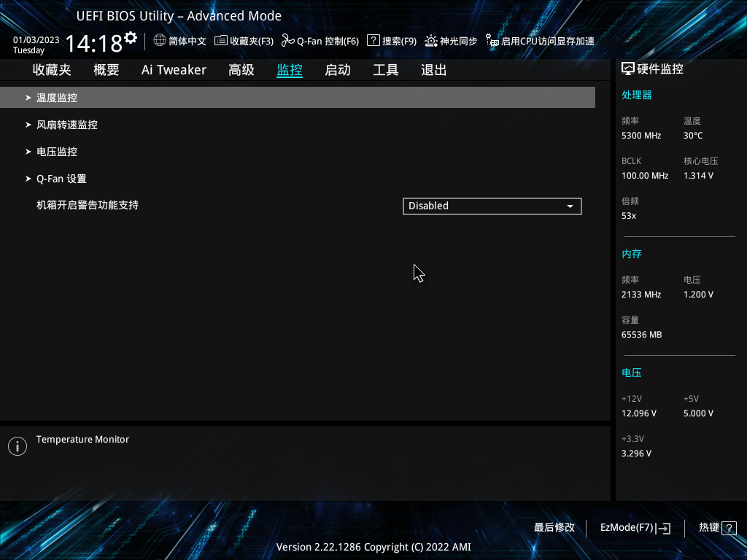Open the clock settings gear icon

coord(131,38)
